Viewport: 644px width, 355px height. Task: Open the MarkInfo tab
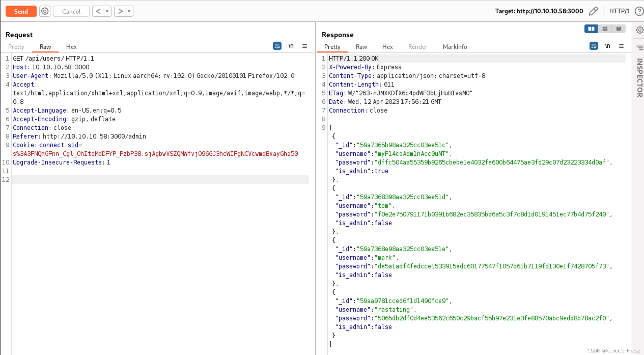(x=455, y=47)
